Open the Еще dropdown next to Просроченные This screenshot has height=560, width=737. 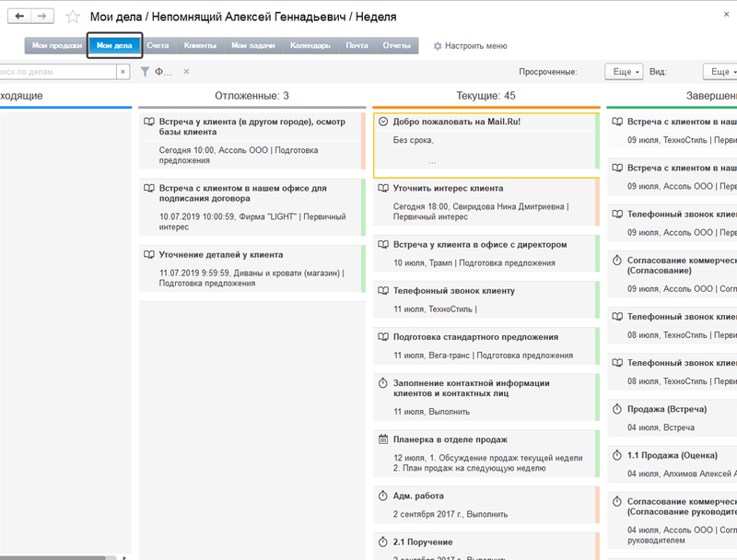coord(624,72)
